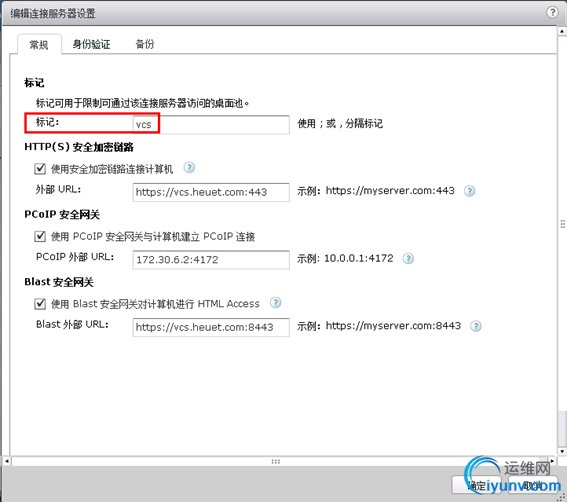Select the 常规 tab
Viewport: 567px width, 502px height.
point(39,45)
